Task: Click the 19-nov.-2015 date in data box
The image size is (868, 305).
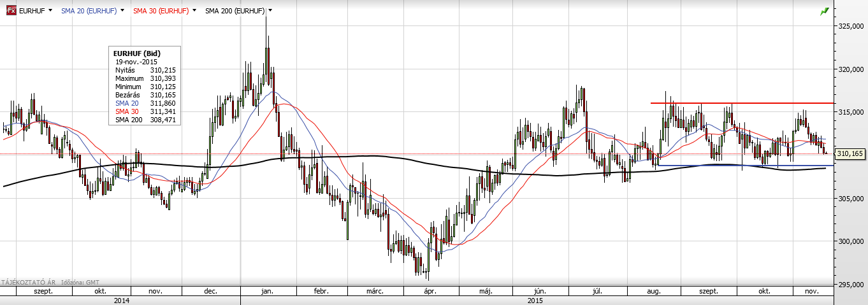Action: 136,61
